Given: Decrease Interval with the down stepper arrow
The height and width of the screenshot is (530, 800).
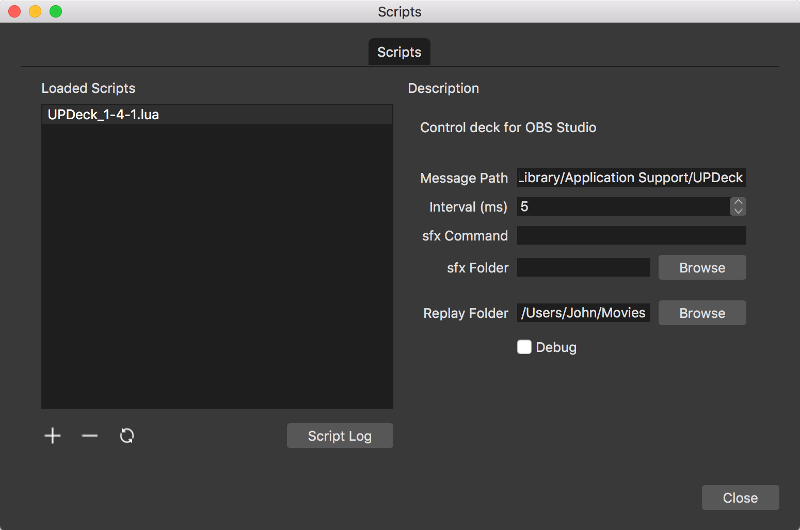Looking at the screenshot, I should coord(738,211).
